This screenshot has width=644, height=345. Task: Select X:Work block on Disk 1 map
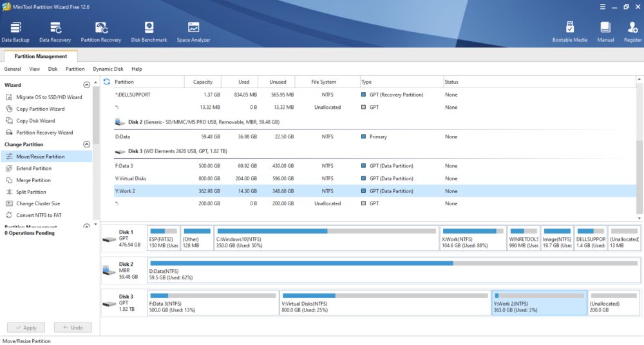coord(473,238)
